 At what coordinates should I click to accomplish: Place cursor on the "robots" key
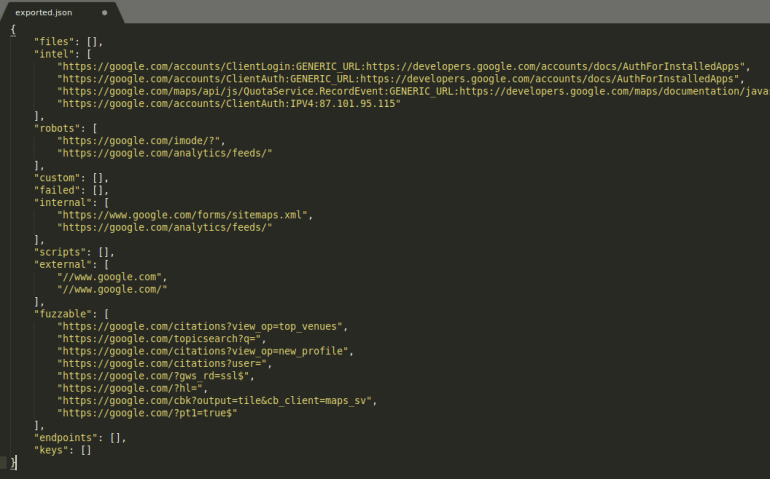[59, 128]
